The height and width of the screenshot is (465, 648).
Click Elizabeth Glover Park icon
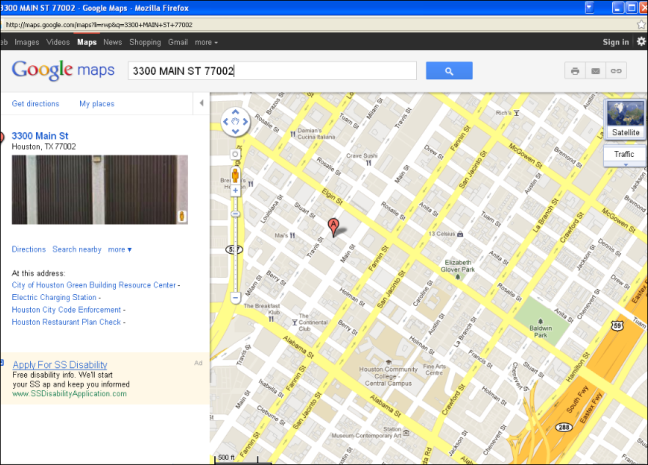457,277
